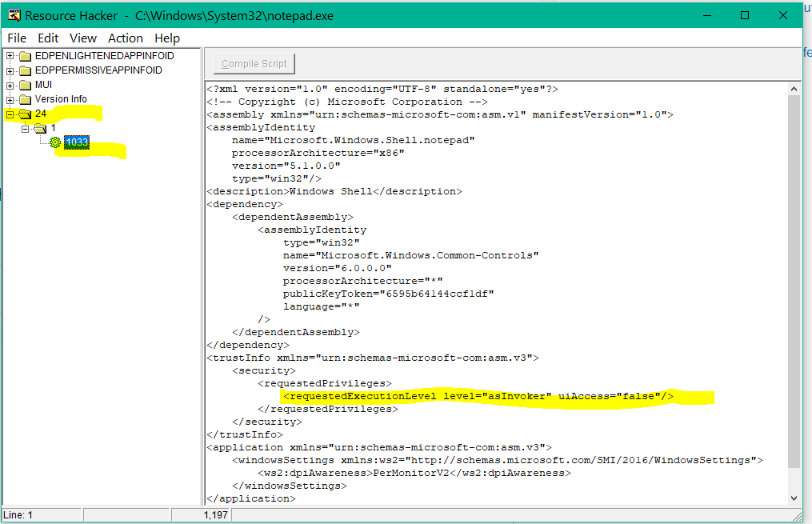Click the EDPENLIGHTENEDAPPINFOID folder icon
The image size is (812, 524).
tap(26, 56)
